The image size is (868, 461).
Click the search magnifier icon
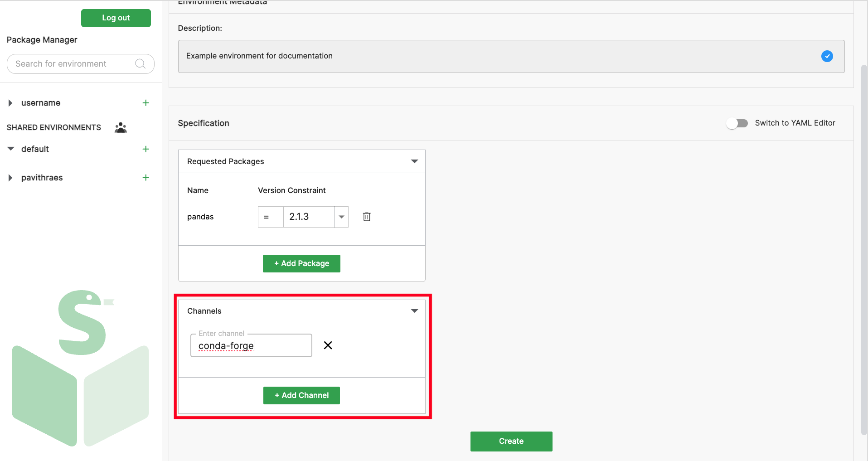tap(140, 63)
